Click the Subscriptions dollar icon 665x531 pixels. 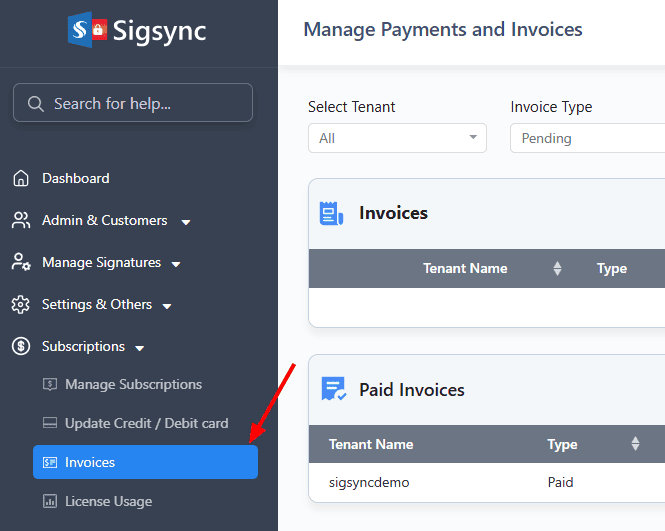point(20,347)
